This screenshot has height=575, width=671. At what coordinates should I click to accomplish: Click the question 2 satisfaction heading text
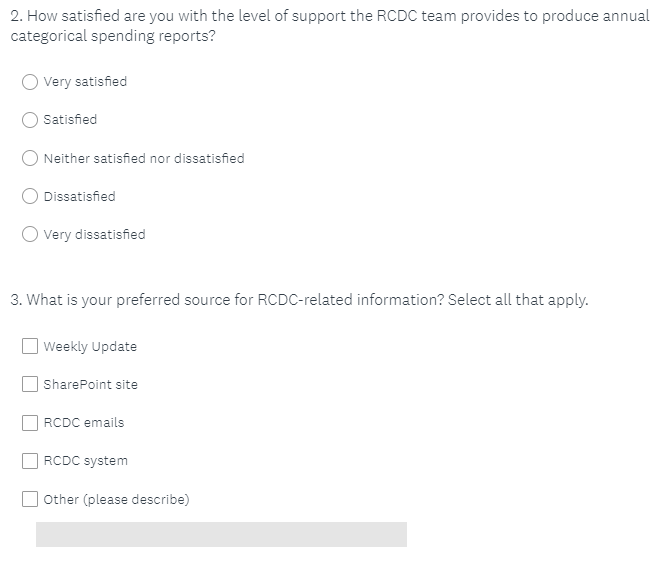click(x=330, y=26)
